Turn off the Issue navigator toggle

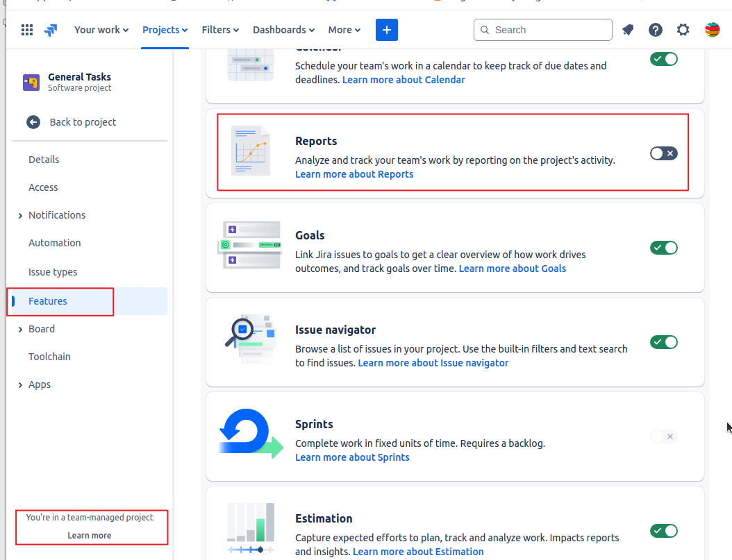663,342
